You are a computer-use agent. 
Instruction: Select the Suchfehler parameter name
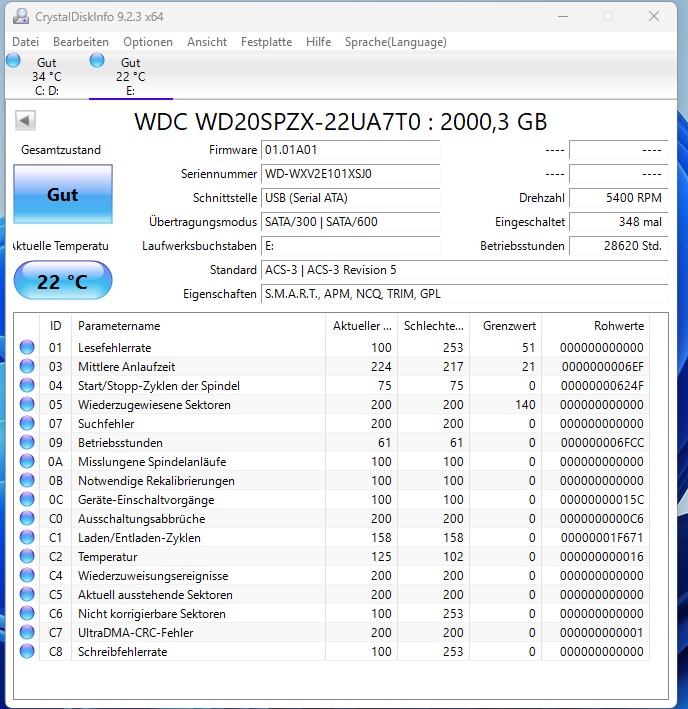click(x=106, y=424)
